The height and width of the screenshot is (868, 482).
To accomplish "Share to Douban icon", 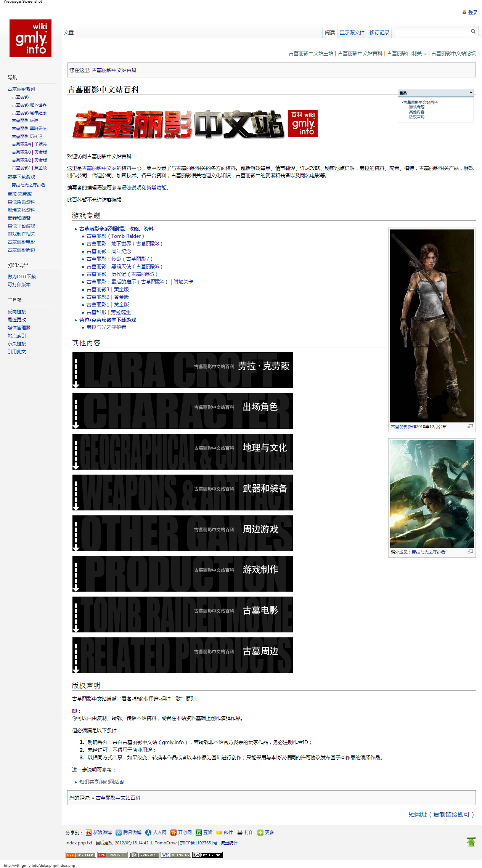I will point(204,833).
